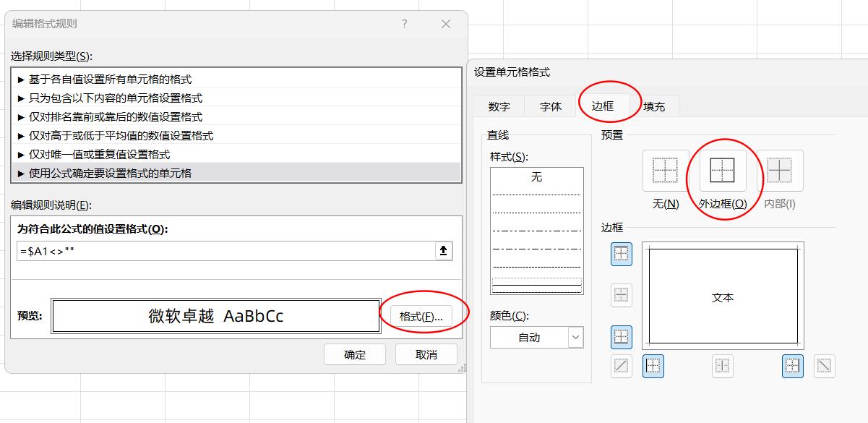The image size is (868, 423).
Task: Pick rule 仅对唯一值或重复值设置格式
Action: tap(237, 155)
